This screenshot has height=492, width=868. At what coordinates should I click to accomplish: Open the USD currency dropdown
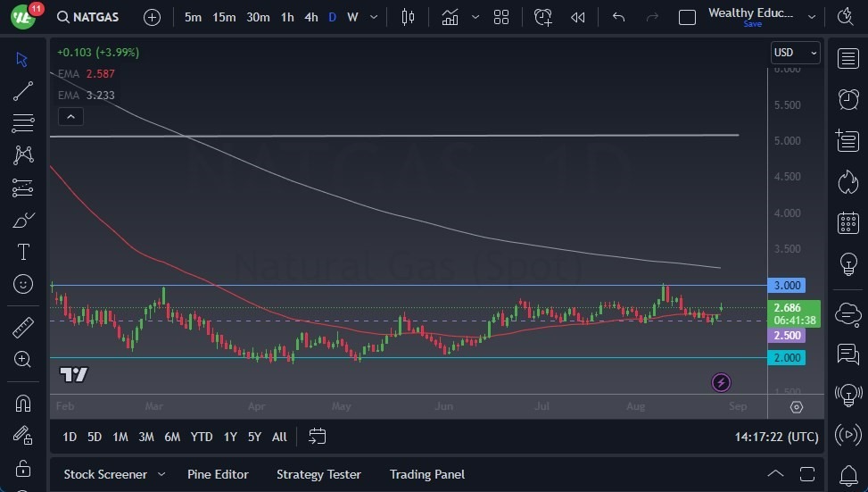tap(794, 53)
